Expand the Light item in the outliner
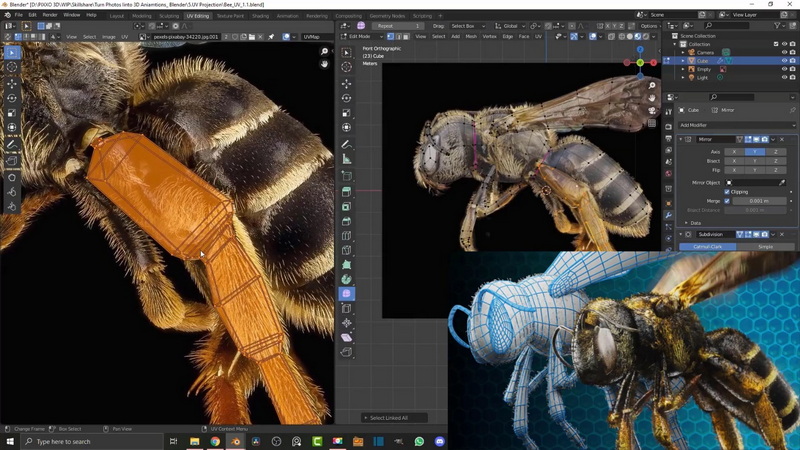 tap(683, 78)
